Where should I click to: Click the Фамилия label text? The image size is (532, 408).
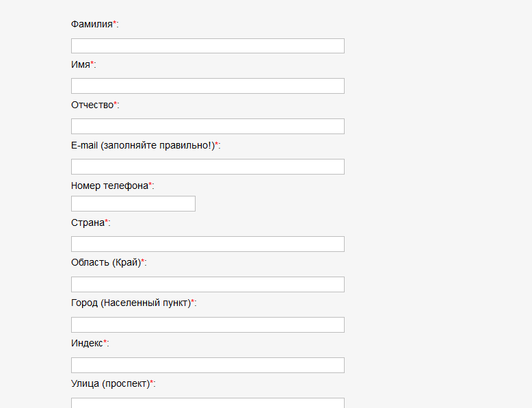coord(92,24)
